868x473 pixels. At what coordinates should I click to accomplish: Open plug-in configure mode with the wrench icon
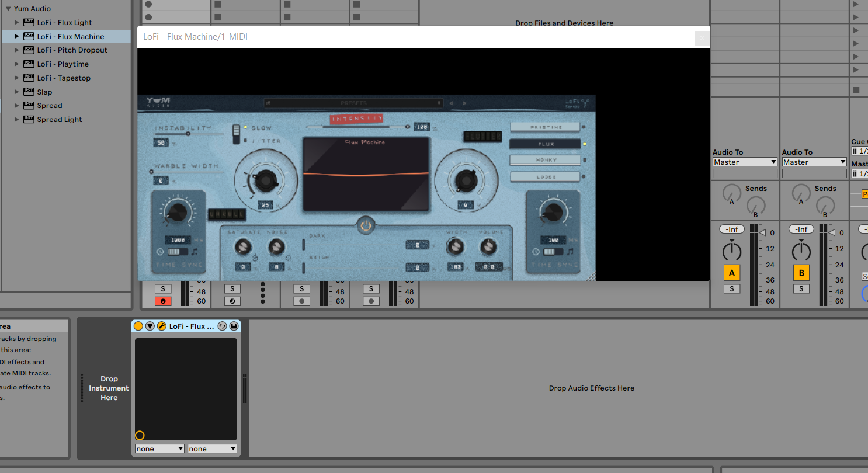[x=162, y=326]
